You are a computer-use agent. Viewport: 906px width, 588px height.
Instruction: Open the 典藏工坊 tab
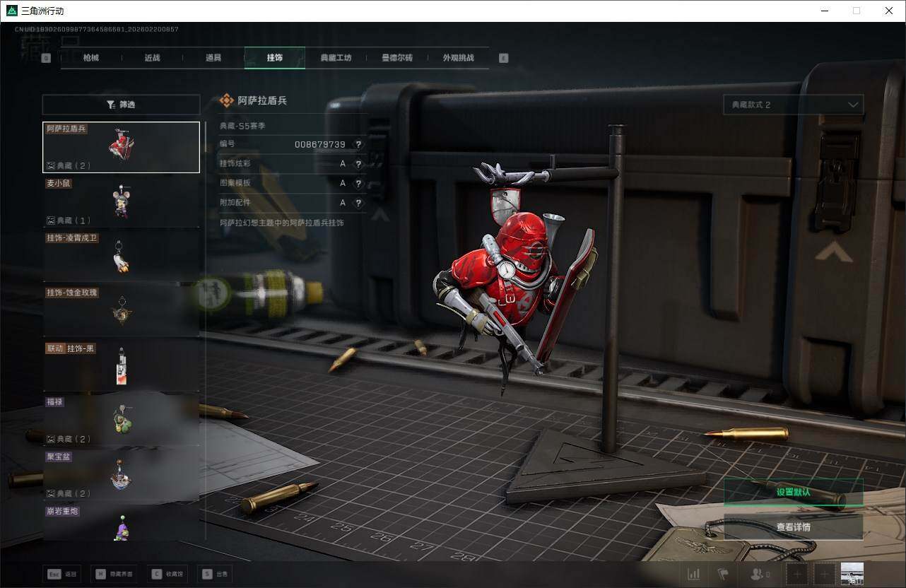point(336,58)
